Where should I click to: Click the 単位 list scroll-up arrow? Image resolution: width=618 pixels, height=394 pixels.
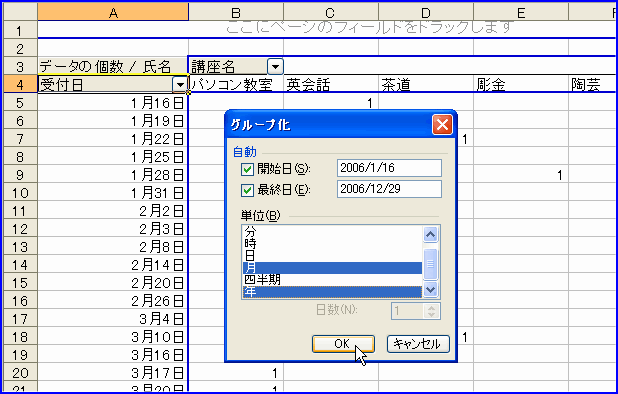[x=430, y=235]
